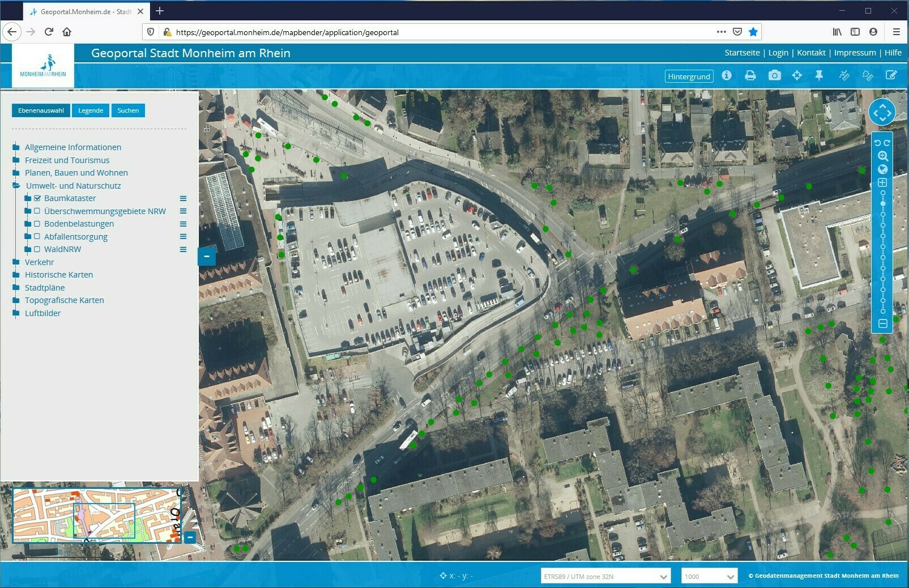The height and width of the screenshot is (588, 909).
Task: Select the area measurement tool
Action: (x=867, y=75)
